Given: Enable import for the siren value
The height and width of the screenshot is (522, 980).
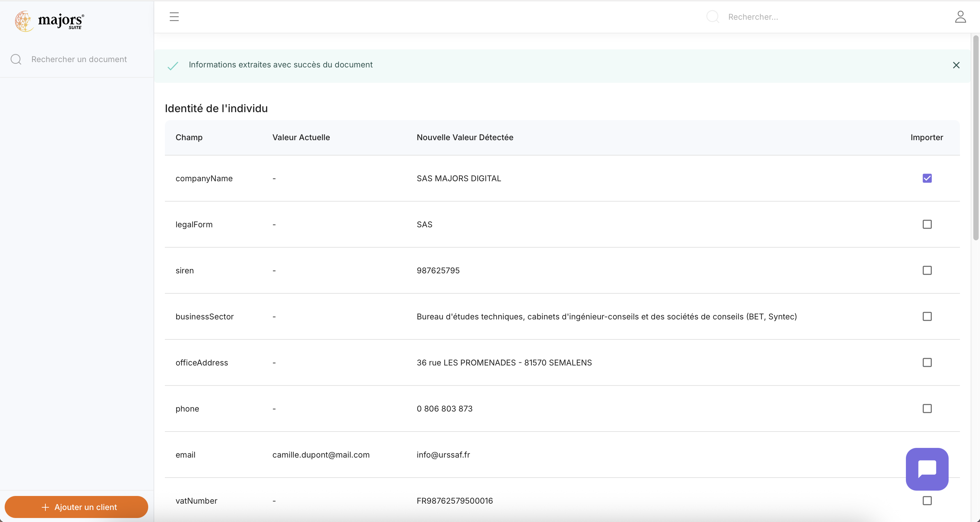Looking at the screenshot, I should click(927, 270).
